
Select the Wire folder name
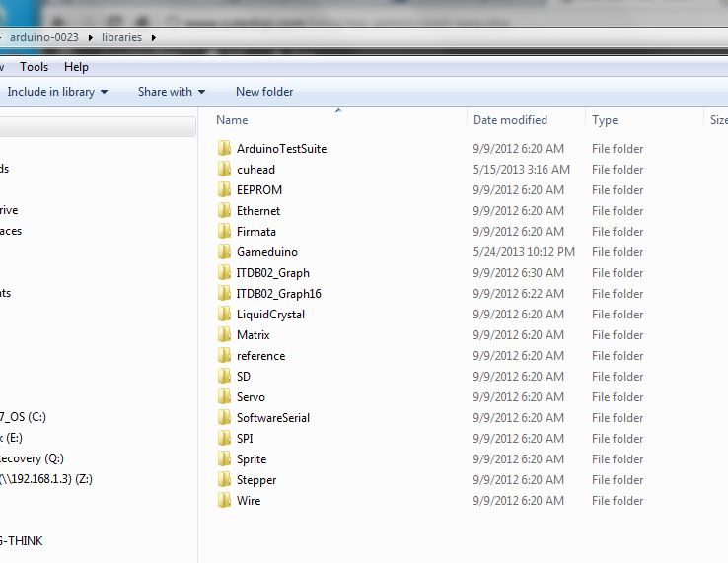click(249, 500)
